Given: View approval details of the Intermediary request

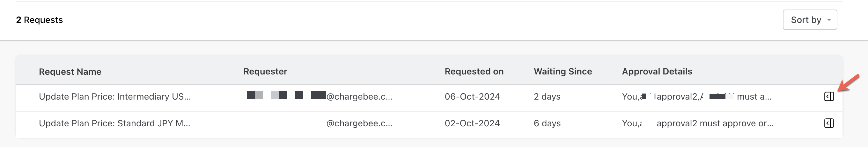Looking at the screenshot, I should point(696,96).
